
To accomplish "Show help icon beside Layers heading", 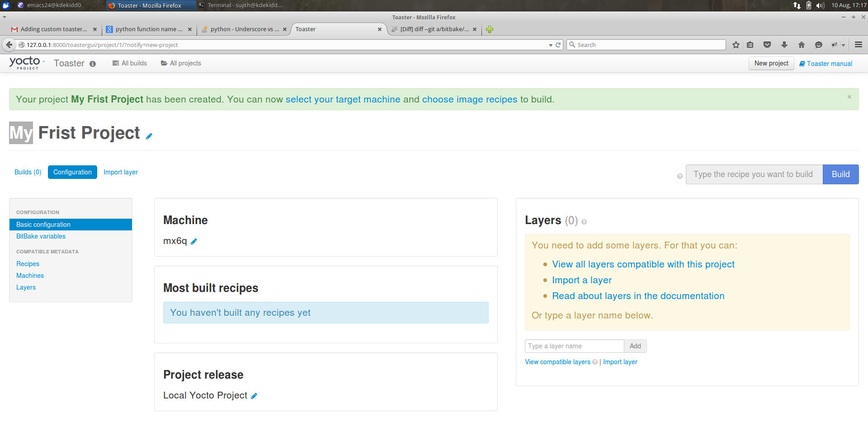I will 584,222.
